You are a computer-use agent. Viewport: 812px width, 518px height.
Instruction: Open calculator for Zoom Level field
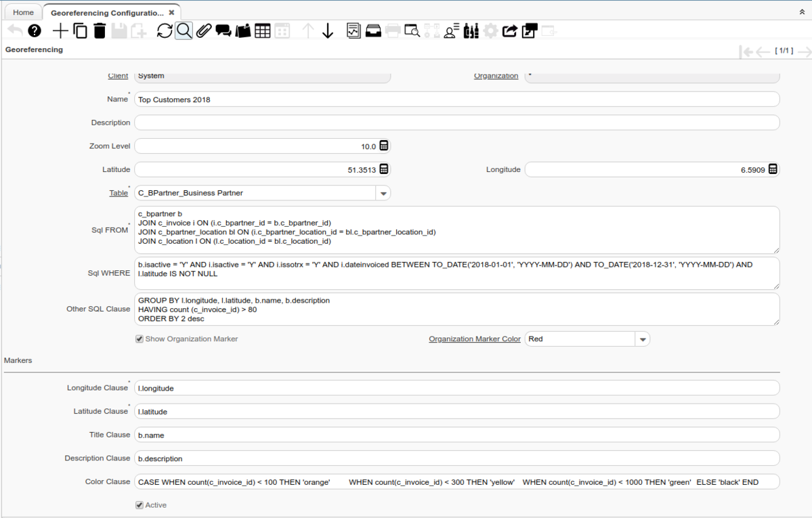point(384,146)
